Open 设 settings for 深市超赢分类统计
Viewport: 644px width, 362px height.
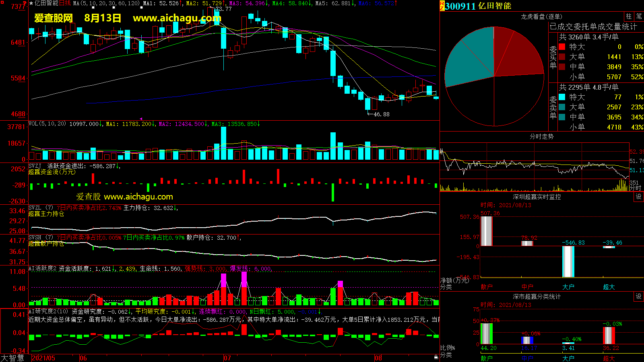(x=638, y=296)
